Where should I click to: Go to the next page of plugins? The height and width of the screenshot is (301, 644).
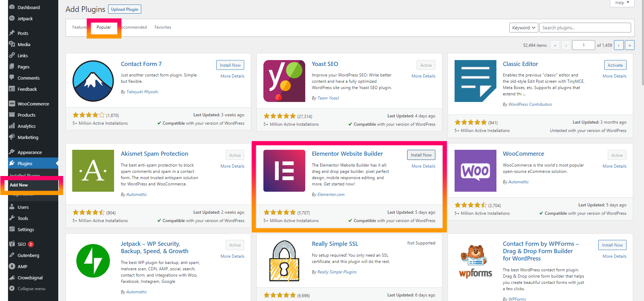[x=619, y=45]
